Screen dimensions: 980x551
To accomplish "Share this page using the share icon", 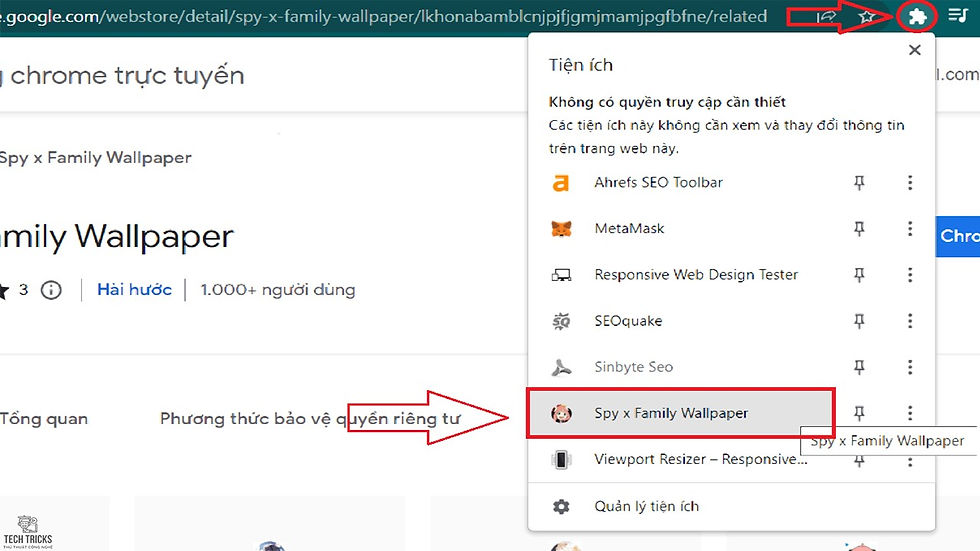I will [826, 16].
